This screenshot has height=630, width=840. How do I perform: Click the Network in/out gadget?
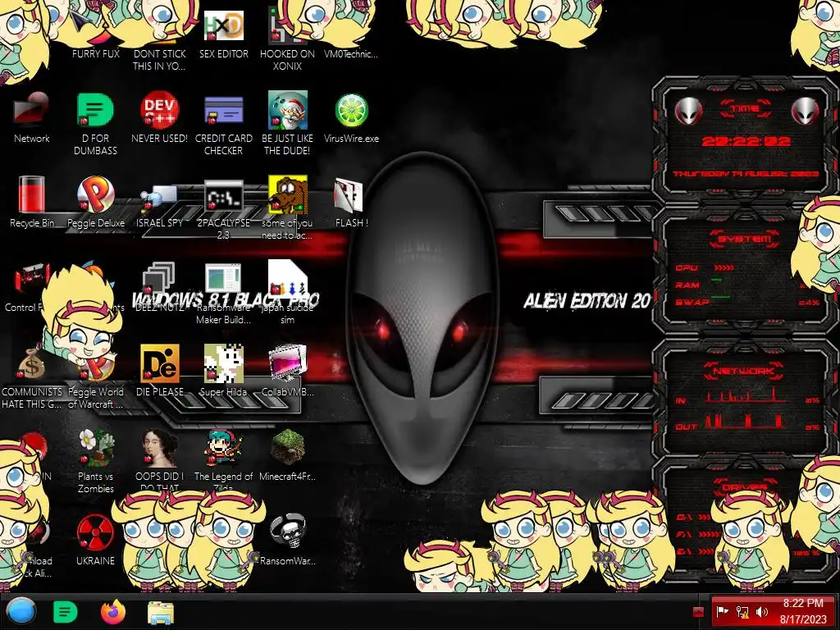745,400
